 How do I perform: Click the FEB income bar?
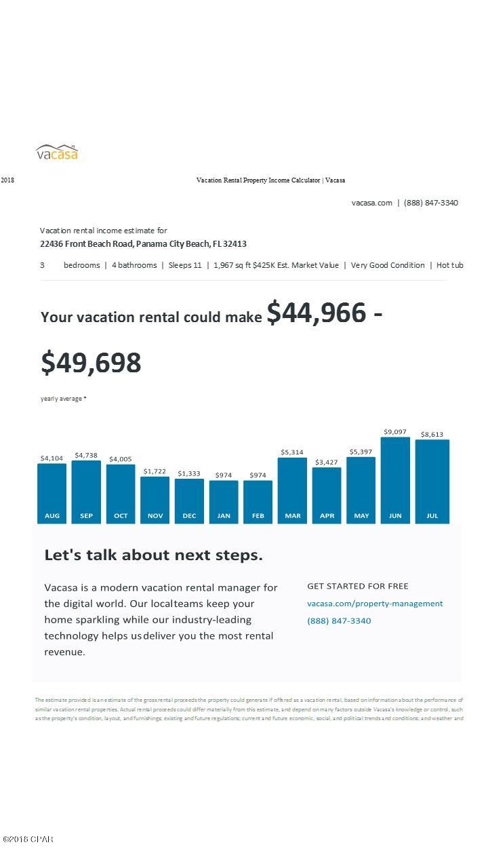pyautogui.click(x=258, y=502)
